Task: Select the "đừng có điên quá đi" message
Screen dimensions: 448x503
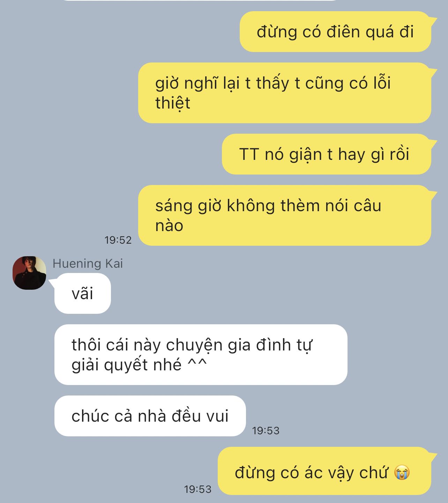Action: coord(335,32)
